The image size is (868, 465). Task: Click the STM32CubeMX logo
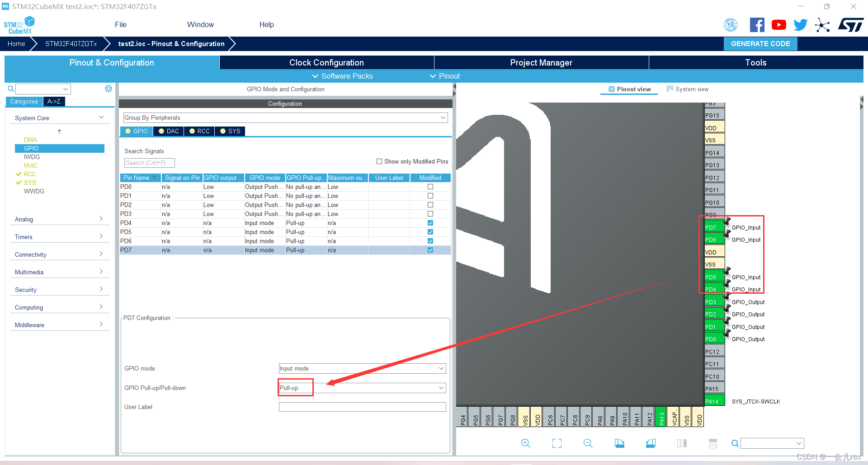tap(19, 25)
